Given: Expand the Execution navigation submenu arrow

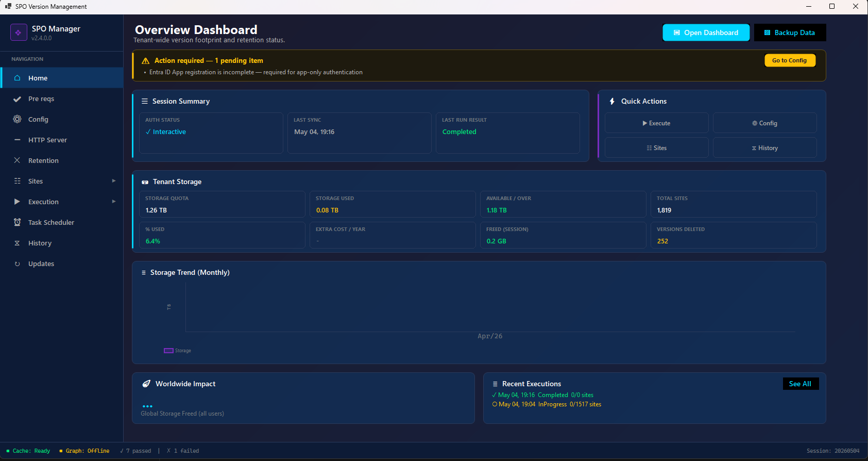Looking at the screenshot, I should (x=114, y=201).
